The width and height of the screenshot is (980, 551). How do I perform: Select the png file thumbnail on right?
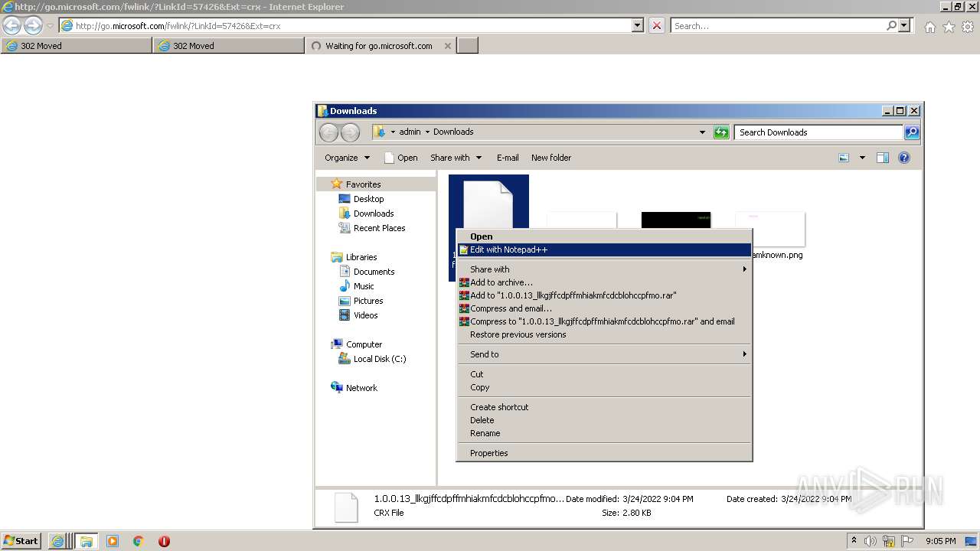click(770, 230)
